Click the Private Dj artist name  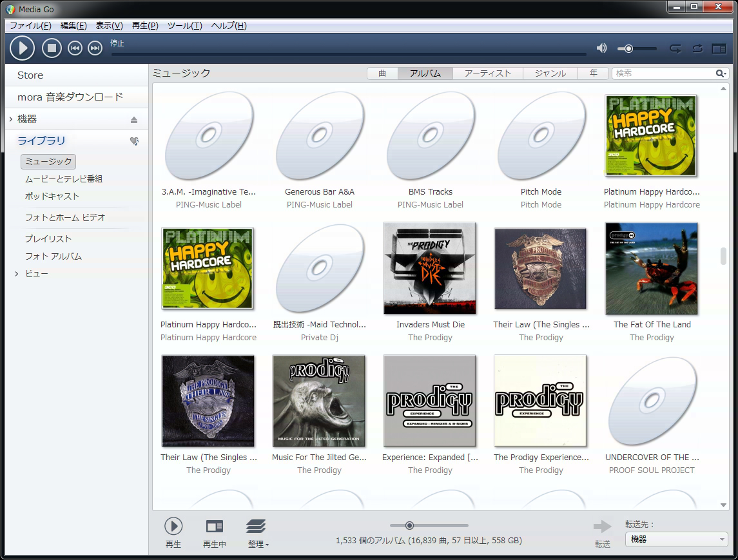tap(320, 338)
